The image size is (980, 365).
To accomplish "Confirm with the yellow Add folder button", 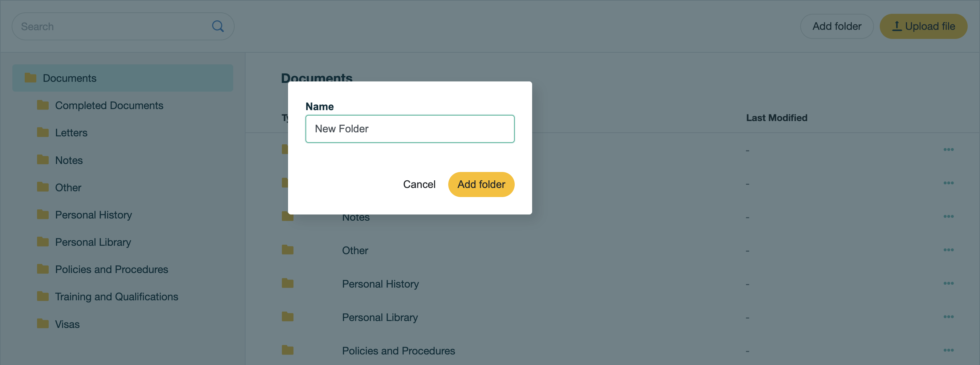I will [x=481, y=185].
